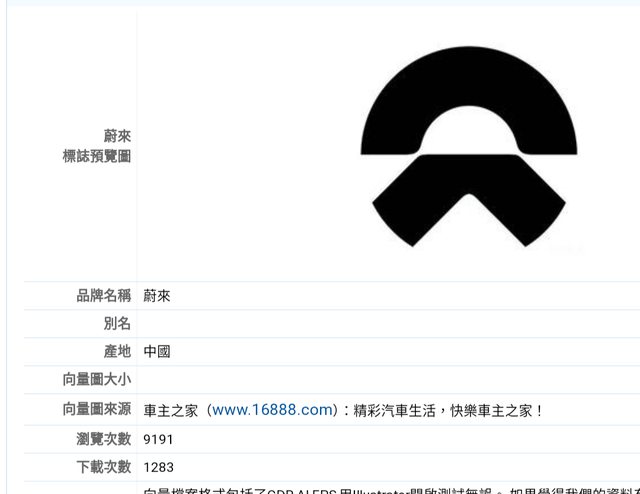Click the 向量圖來源 row label
Viewport: 640px width, 494px height.
pyautogui.click(x=97, y=409)
